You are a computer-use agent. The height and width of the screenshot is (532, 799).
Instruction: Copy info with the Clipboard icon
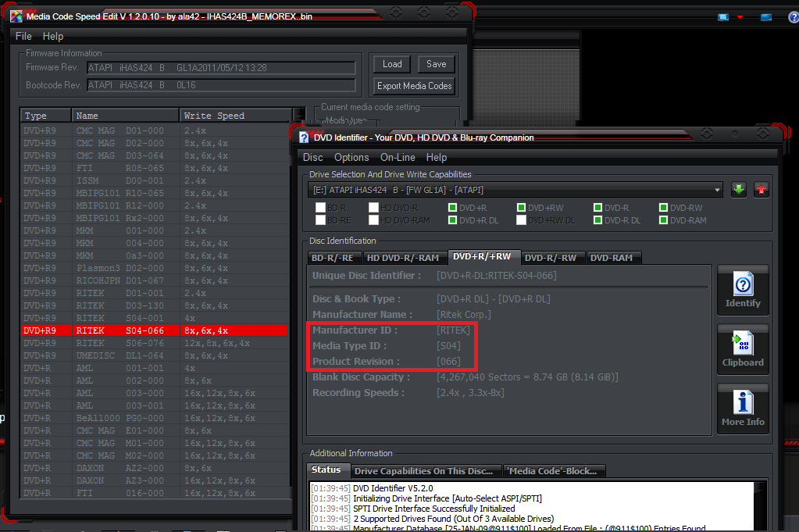[743, 349]
